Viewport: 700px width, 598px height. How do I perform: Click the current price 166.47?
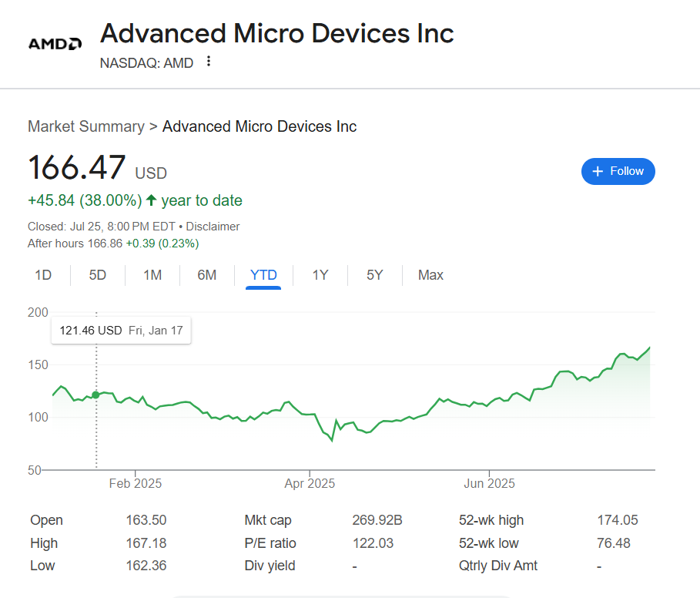pos(77,167)
